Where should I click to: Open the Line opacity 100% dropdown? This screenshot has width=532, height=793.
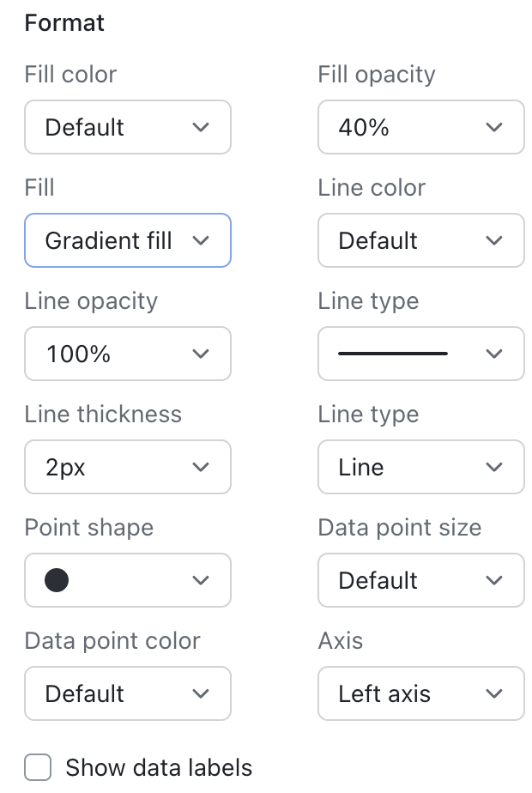[127, 354]
